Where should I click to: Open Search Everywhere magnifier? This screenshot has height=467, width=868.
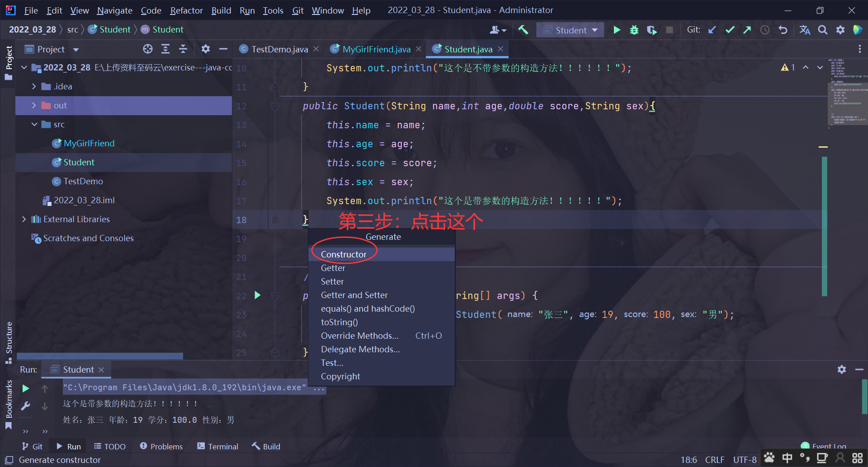[x=823, y=30]
